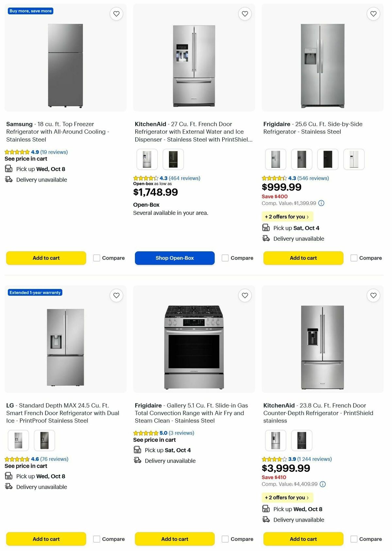Image resolution: width=392 pixels, height=551 pixels.
Task: Click the heart icon on the Frigidaire gas range
Action: [x=245, y=295]
